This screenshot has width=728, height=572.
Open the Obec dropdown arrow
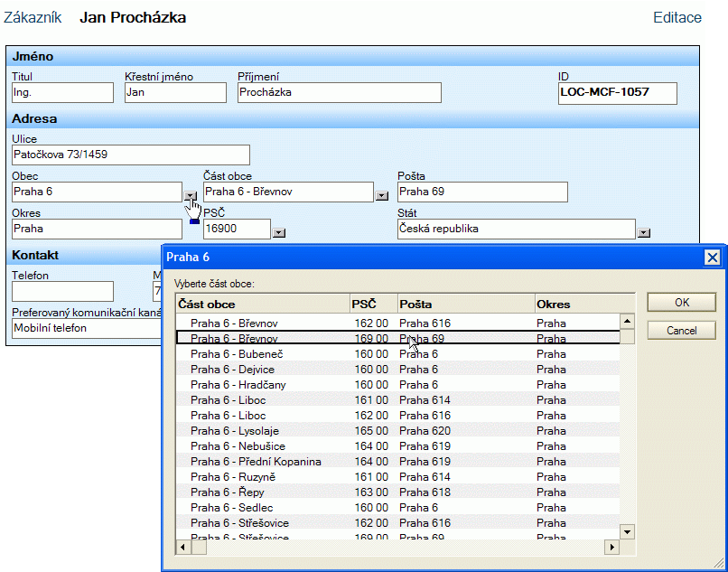tap(190, 195)
